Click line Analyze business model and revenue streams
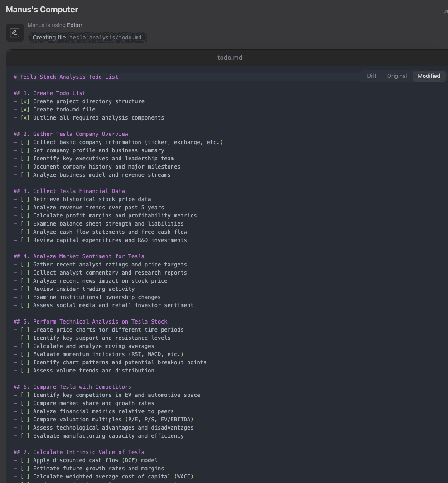 101,175
